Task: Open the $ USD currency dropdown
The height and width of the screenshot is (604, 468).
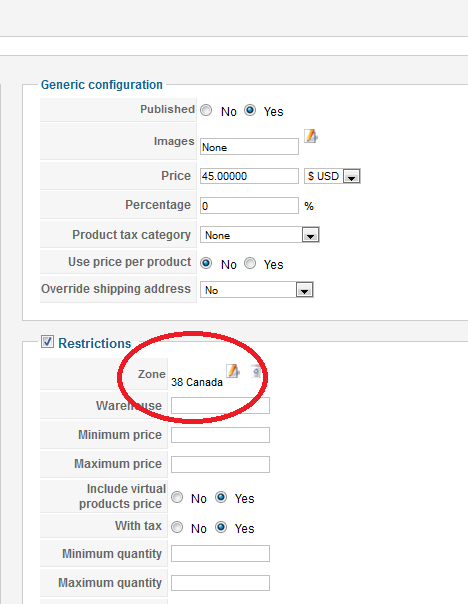Action: [332, 176]
